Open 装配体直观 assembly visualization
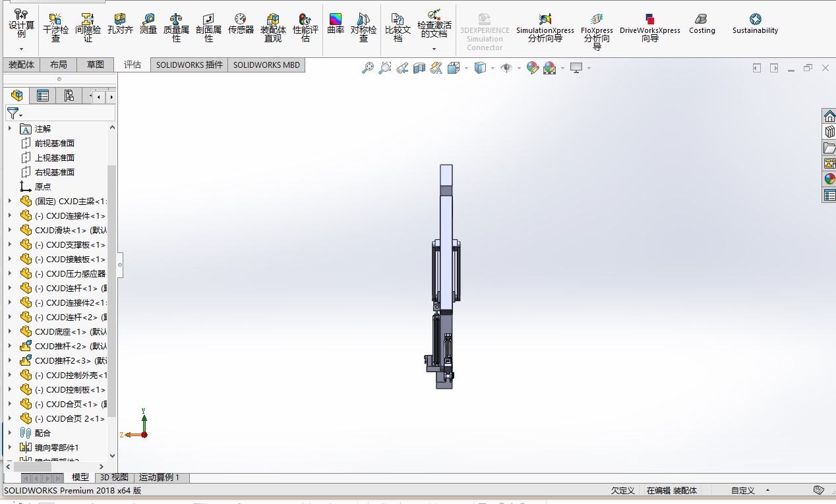The height and width of the screenshot is (504, 836). click(273, 27)
